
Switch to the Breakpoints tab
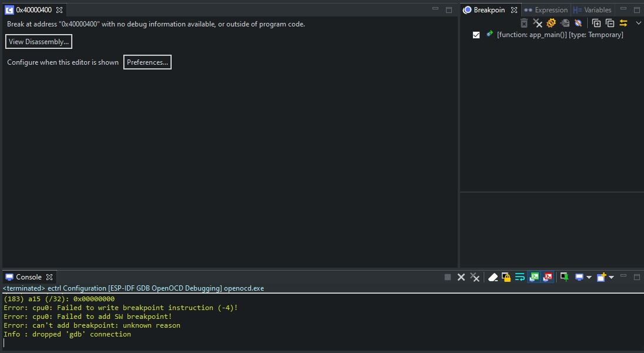489,10
